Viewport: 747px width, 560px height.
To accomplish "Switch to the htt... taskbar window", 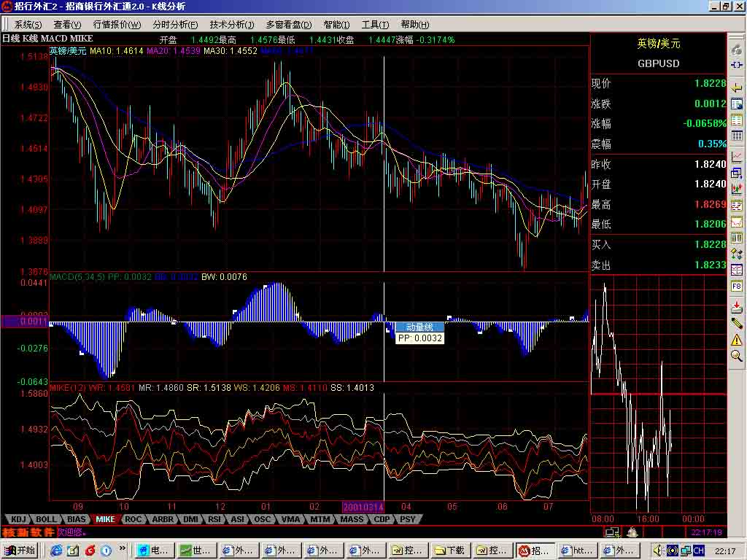I will pos(578,551).
